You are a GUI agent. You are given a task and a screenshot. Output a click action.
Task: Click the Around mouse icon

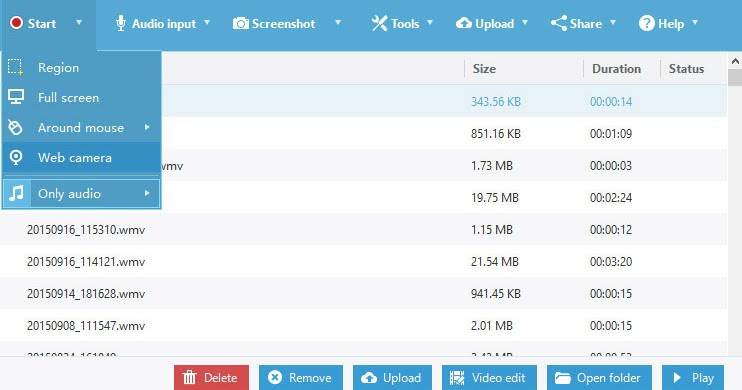16,127
